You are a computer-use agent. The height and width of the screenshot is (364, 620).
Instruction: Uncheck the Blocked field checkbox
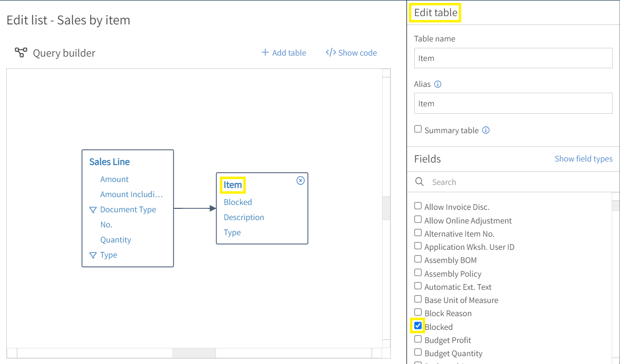418,325
